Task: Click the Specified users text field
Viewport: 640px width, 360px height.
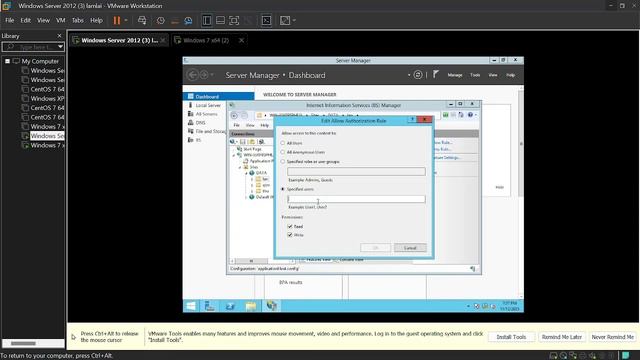Action: point(356,199)
